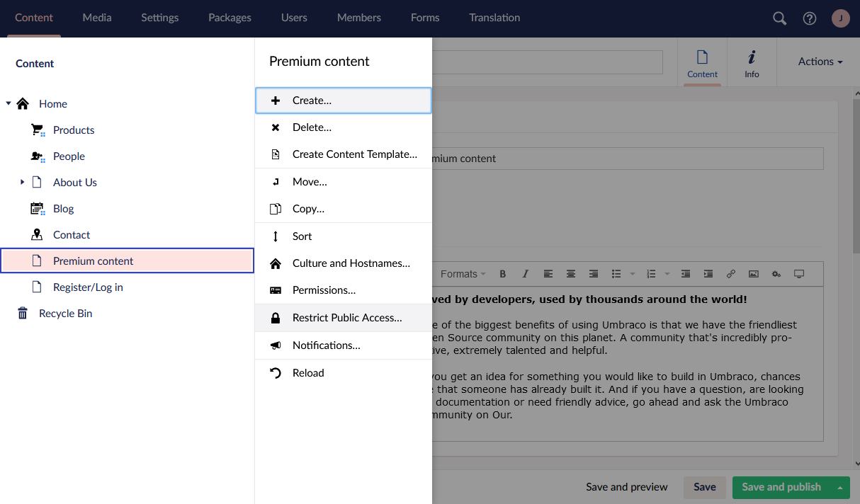The width and height of the screenshot is (860, 504).
Task: Click the bold icon in the editor toolbar
Action: coord(503,274)
